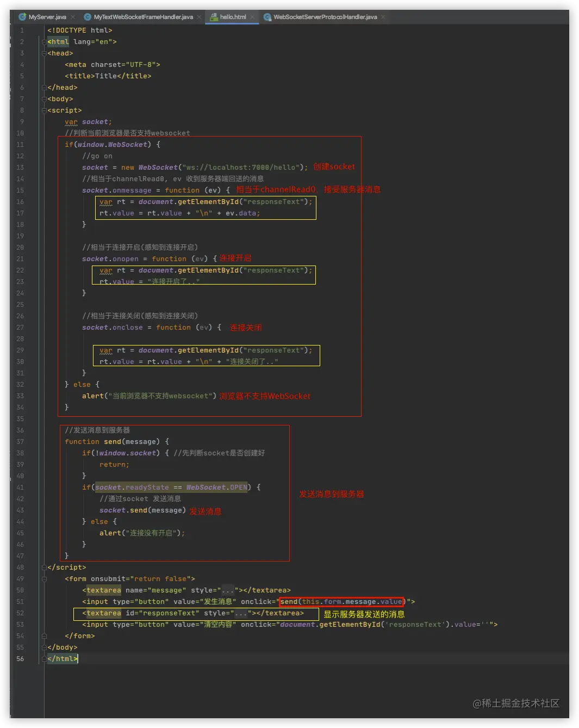Click line number 13 in the gutter
Screen dimensions: 579x728
point(20,168)
